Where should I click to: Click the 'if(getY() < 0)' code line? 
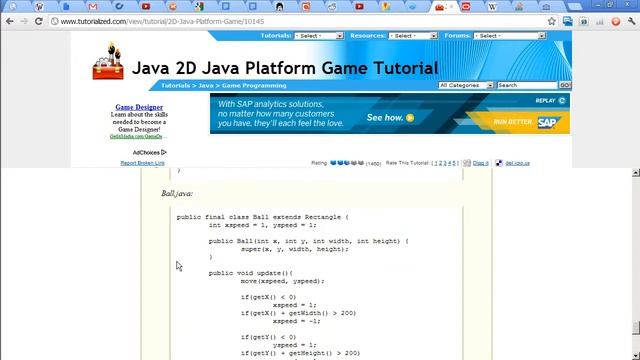(x=268, y=337)
